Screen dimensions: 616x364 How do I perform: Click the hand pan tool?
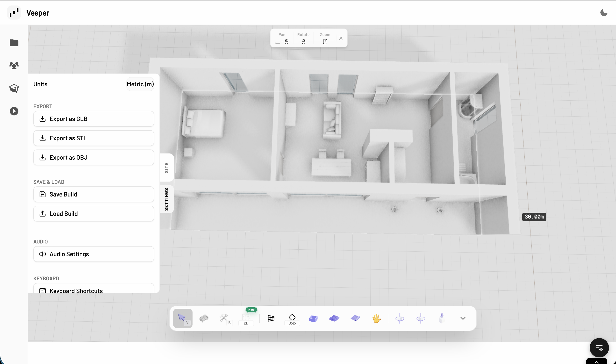pos(376,318)
